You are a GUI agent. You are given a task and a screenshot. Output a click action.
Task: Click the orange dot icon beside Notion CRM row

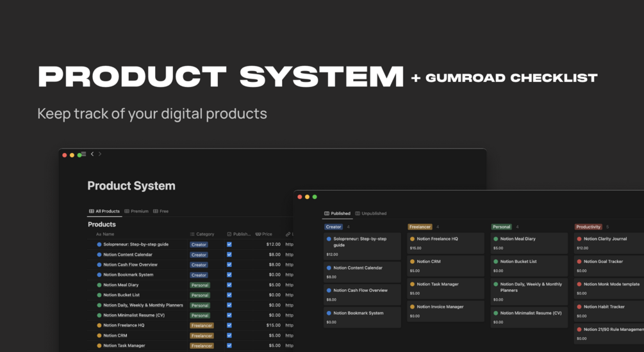(x=99, y=335)
